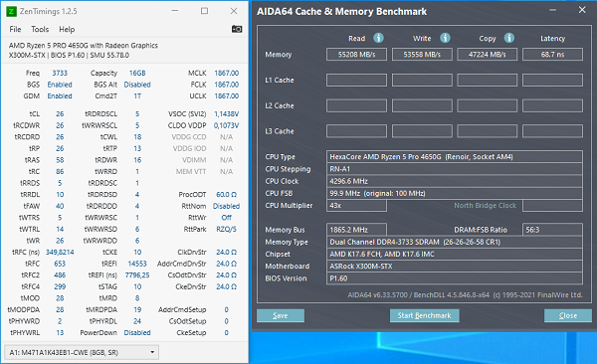
Task: Click the empty L1 Cache Read field
Action: (356, 80)
